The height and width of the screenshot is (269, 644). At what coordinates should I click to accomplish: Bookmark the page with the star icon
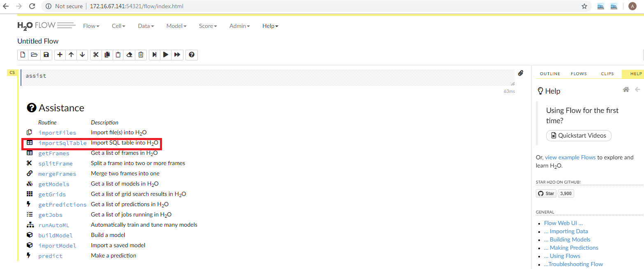(x=584, y=6)
